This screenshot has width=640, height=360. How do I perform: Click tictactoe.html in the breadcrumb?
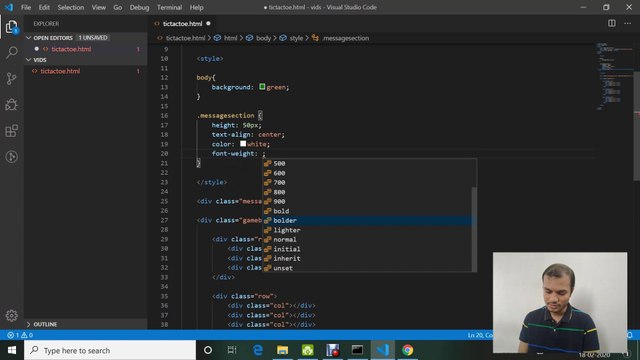[185, 38]
